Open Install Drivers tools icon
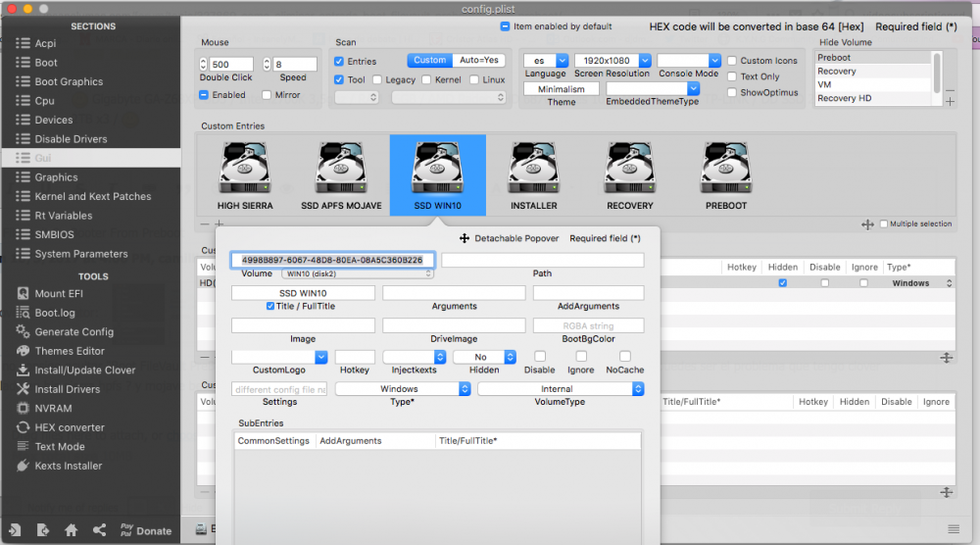Viewport: 980px width, 545px height. [23, 389]
